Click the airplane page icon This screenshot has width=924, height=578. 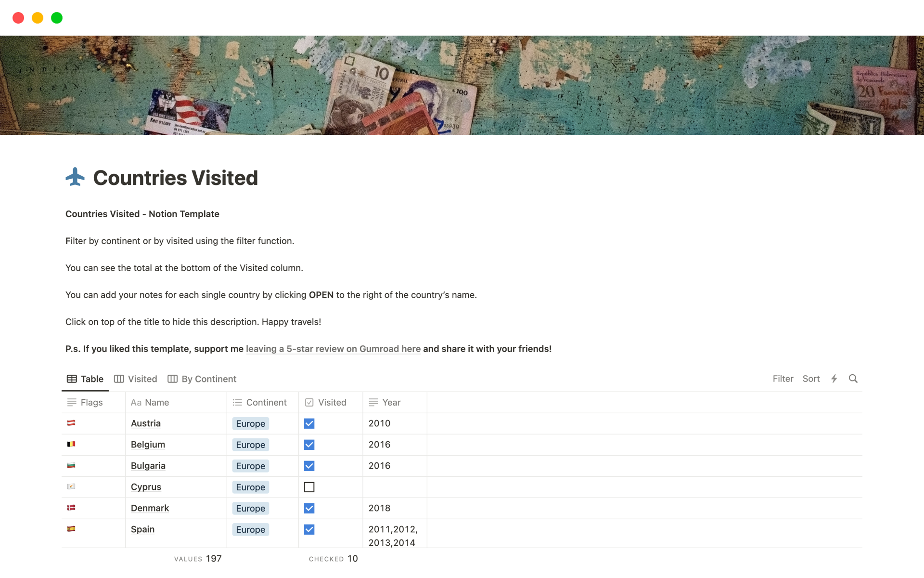point(75,177)
